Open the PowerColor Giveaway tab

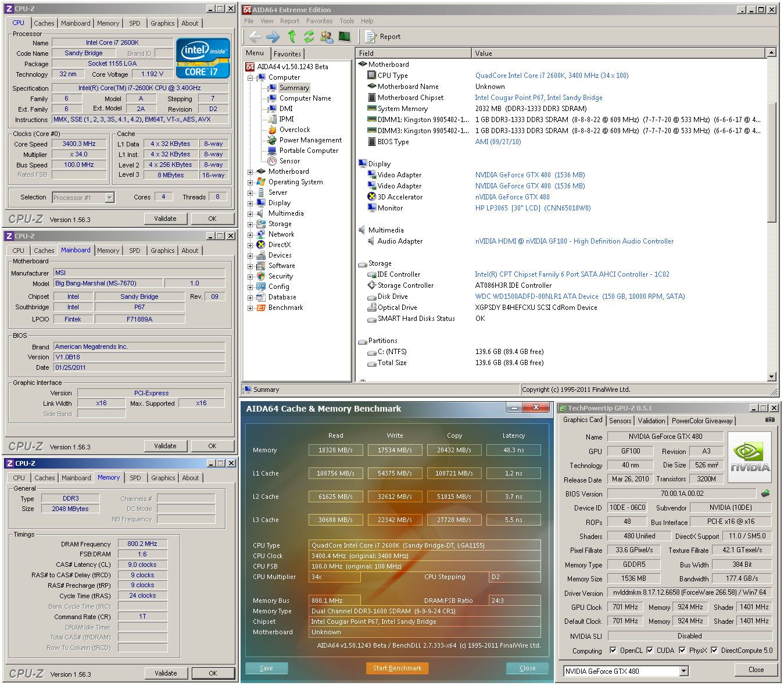click(702, 421)
